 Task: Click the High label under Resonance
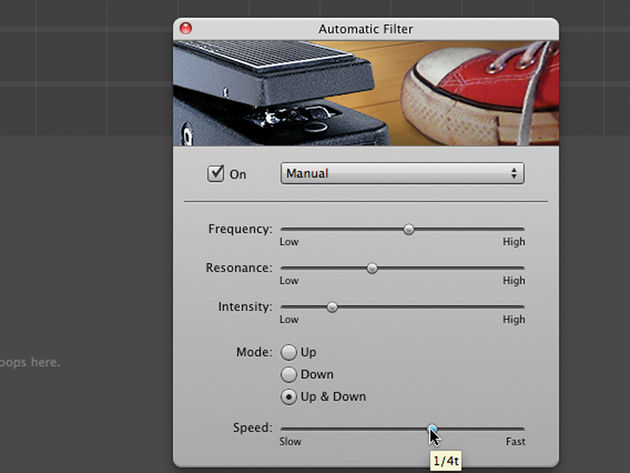click(x=514, y=281)
